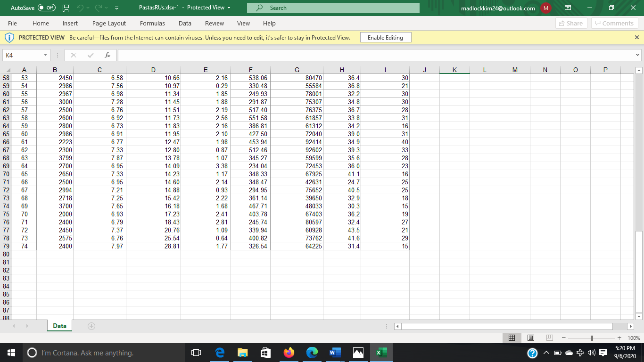Image resolution: width=644 pixels, height=362 pixels.
Task: Open the Name Box dropdown
Action: pos(45,55)
